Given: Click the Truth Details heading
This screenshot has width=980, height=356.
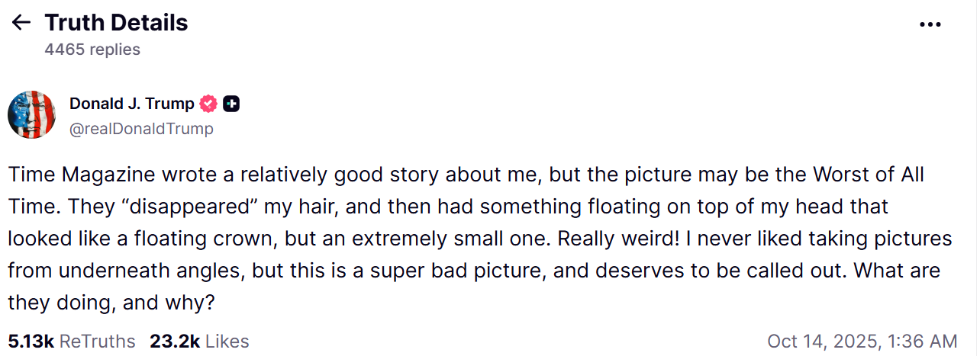Looking at the screenshot, I should [x=116, y=23].
